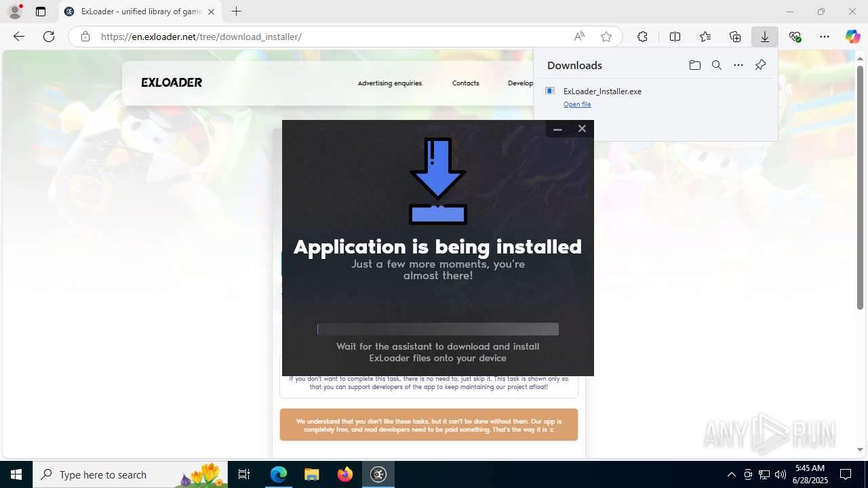Image resolution: width=868 pixels, height=488 pixels.
Task: Open the downloads folder icon
Action: [x=694, y=65]
